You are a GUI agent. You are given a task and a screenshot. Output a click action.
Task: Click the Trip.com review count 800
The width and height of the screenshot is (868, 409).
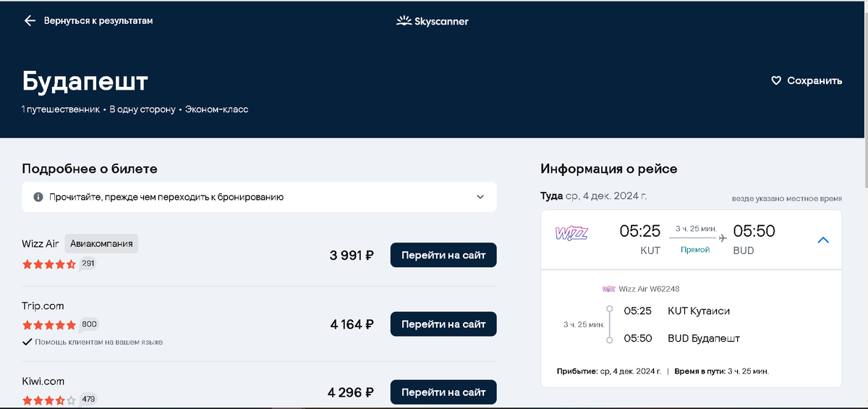coord(89,324)
